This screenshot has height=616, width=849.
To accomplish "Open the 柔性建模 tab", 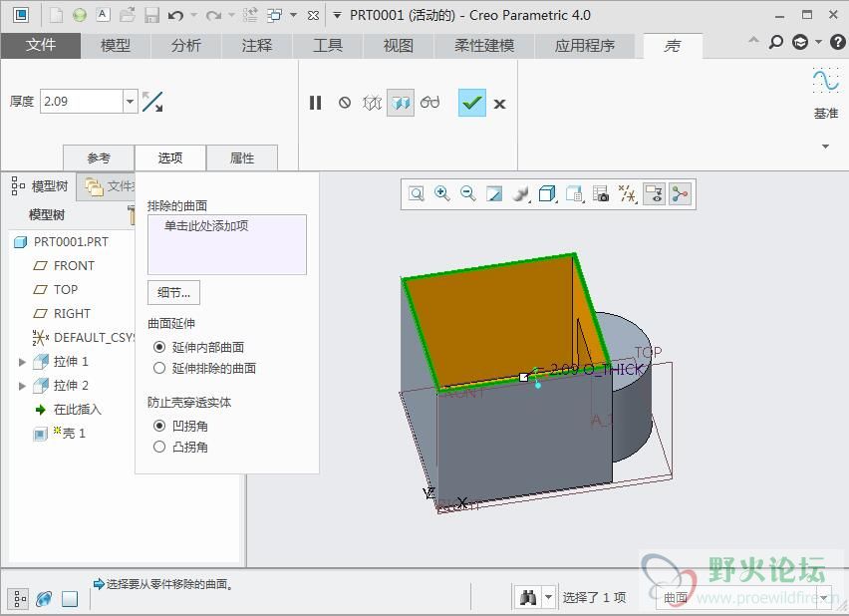I will point(484,46).
